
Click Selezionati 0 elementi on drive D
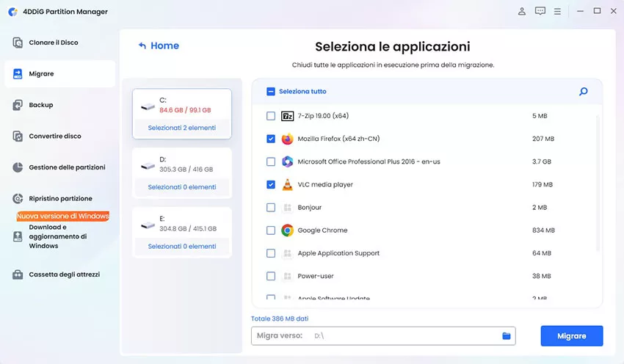pyautogui.click(x=182, y=187)
